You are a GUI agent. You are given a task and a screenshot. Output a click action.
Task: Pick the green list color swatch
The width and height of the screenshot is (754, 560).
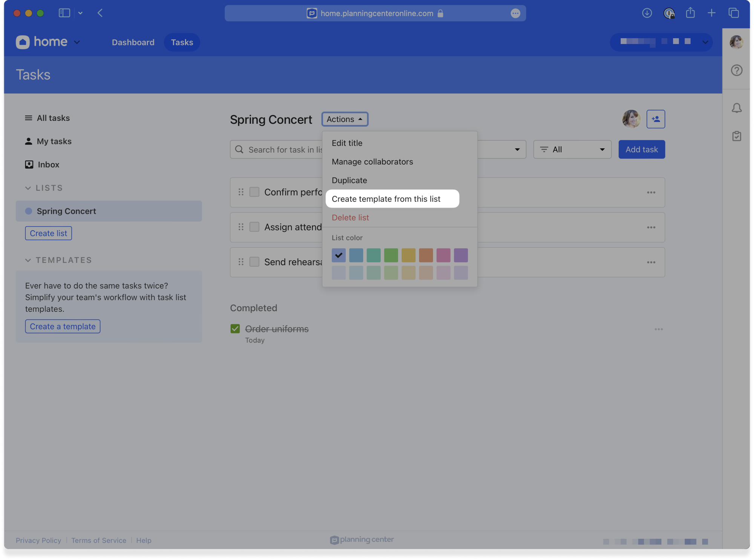391,255
